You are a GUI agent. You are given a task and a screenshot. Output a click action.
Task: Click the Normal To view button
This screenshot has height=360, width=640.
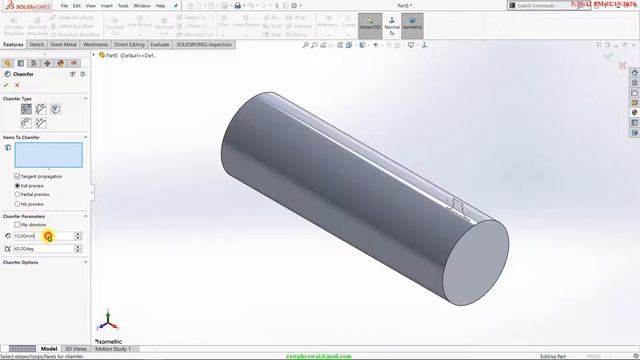392,26
